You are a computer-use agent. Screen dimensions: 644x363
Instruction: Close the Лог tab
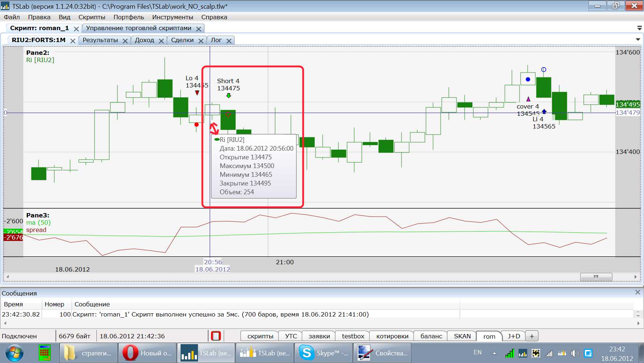tap(229, 41)
